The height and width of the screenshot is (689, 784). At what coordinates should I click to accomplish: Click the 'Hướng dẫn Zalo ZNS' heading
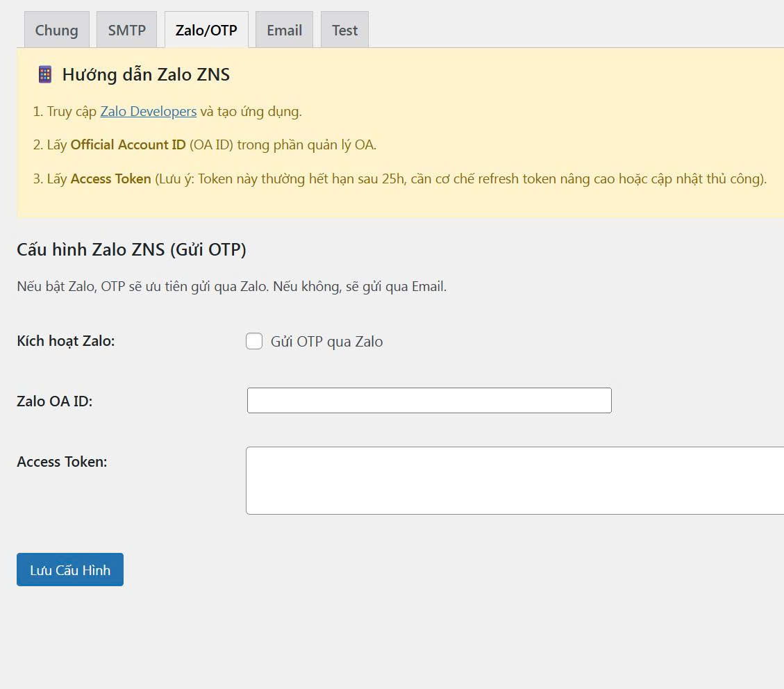click(146, 74)
